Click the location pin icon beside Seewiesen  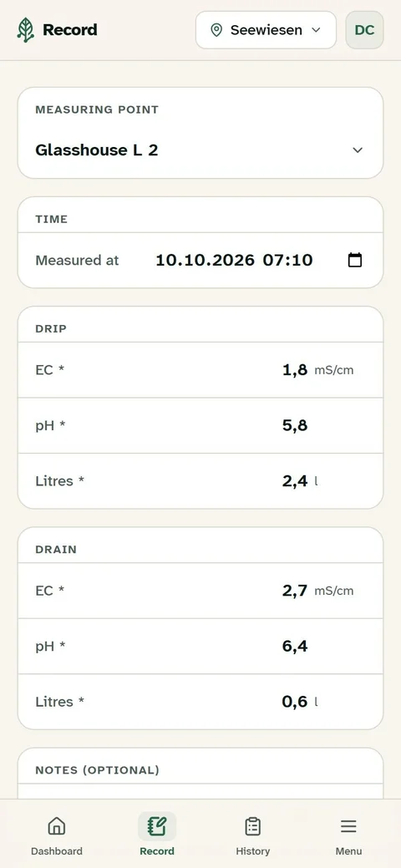tap(216, 30)
